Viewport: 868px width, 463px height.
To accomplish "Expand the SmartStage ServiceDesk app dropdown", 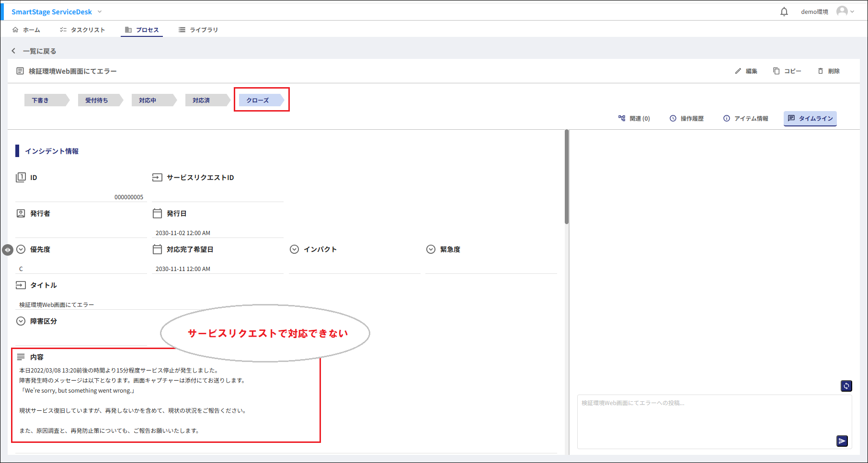I will (100, 11).
